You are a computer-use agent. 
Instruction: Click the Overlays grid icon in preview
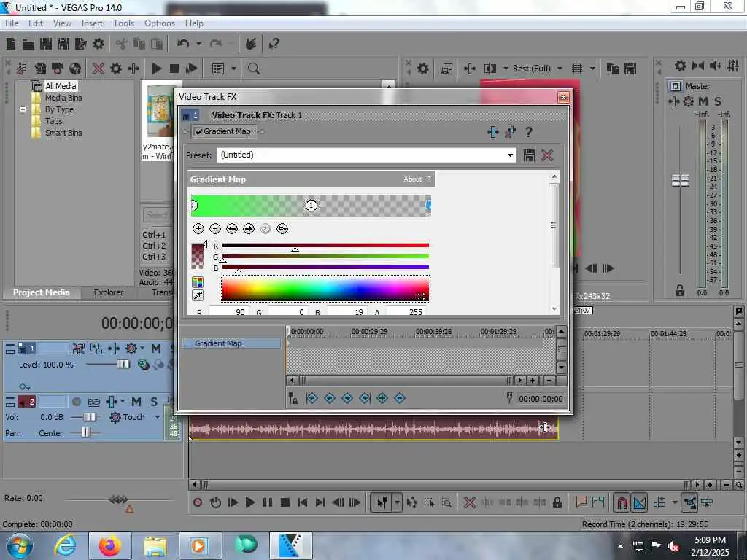click(577, 69)
